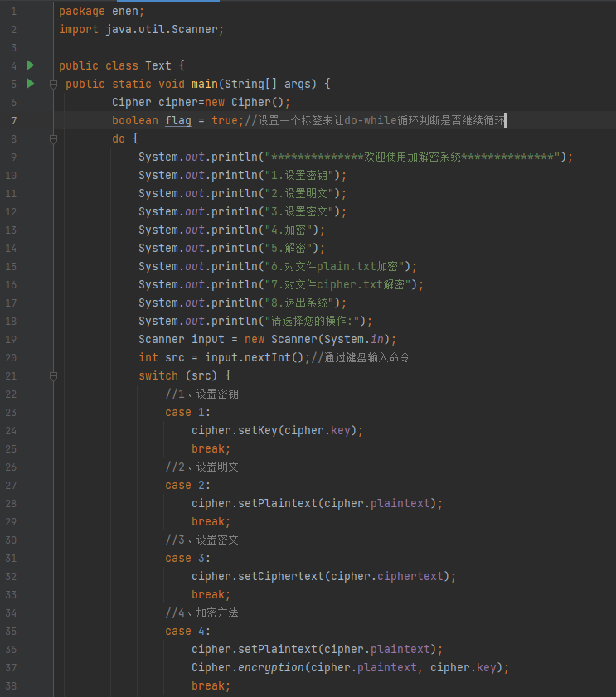Click the comment '//4、加密方法'

[x=202, y=612]
